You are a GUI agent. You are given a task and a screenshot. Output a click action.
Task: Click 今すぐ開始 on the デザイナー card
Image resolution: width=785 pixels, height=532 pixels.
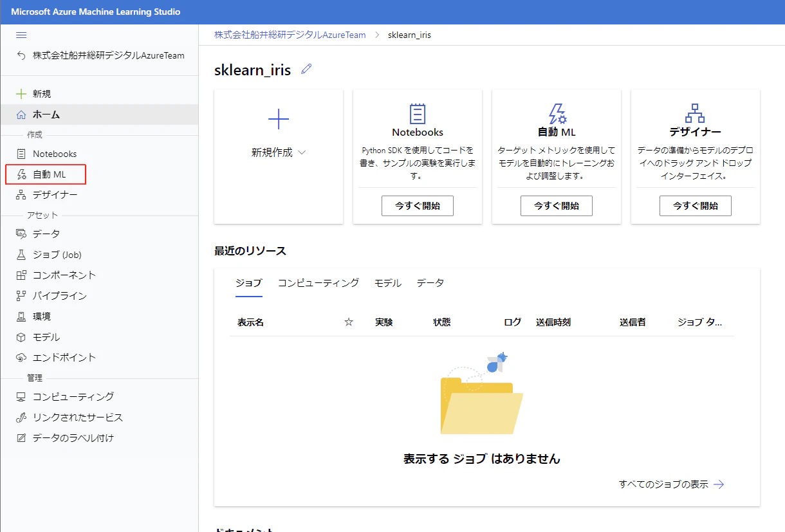tap(696, 206)
